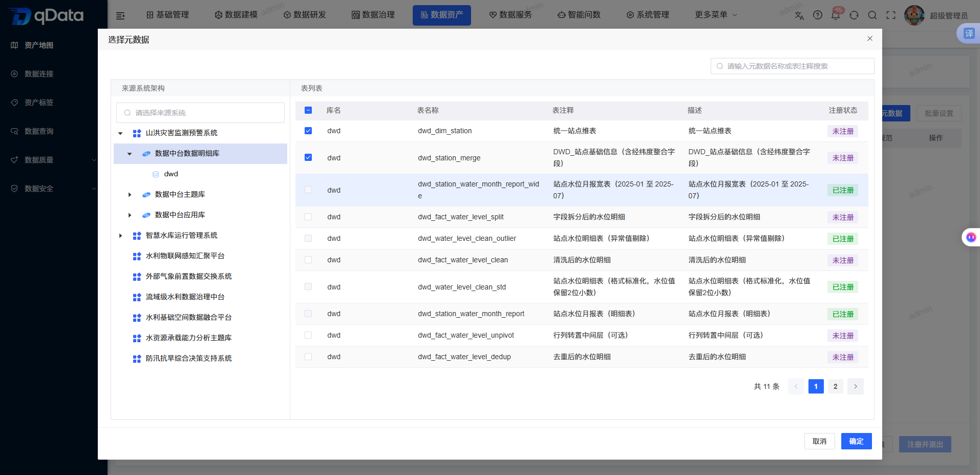Uncheck the dwd_station_merge row checkbox
Screen dimensions: 980x475
(x=308, y=157)
